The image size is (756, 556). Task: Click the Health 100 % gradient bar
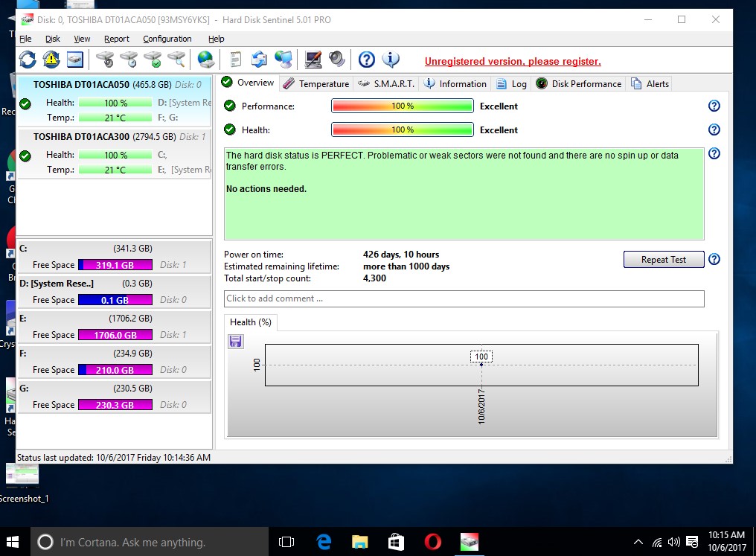(402, 130)
